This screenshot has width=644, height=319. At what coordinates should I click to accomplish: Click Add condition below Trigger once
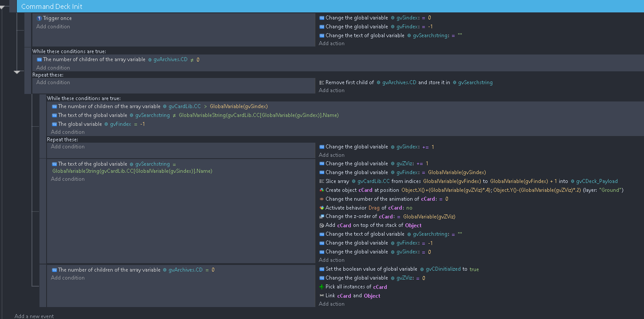pos(53,27)
